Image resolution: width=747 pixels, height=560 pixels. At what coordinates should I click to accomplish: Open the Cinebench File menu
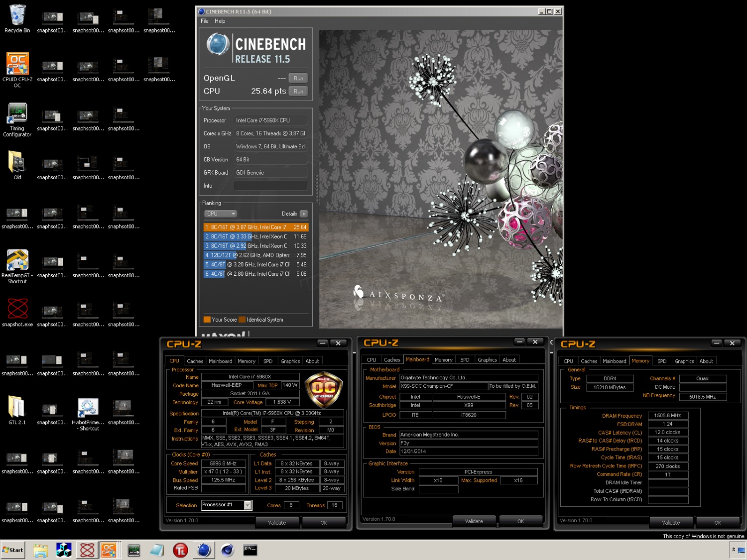click(205, 21)
